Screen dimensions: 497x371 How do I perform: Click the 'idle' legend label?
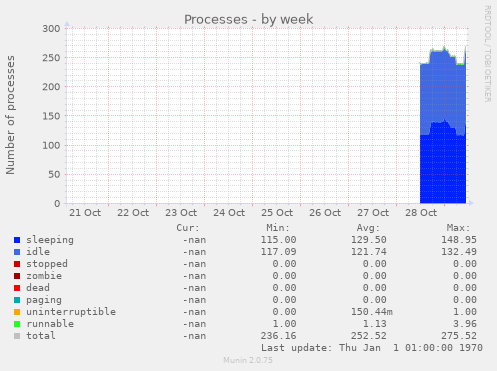click(x=38, y=252)
